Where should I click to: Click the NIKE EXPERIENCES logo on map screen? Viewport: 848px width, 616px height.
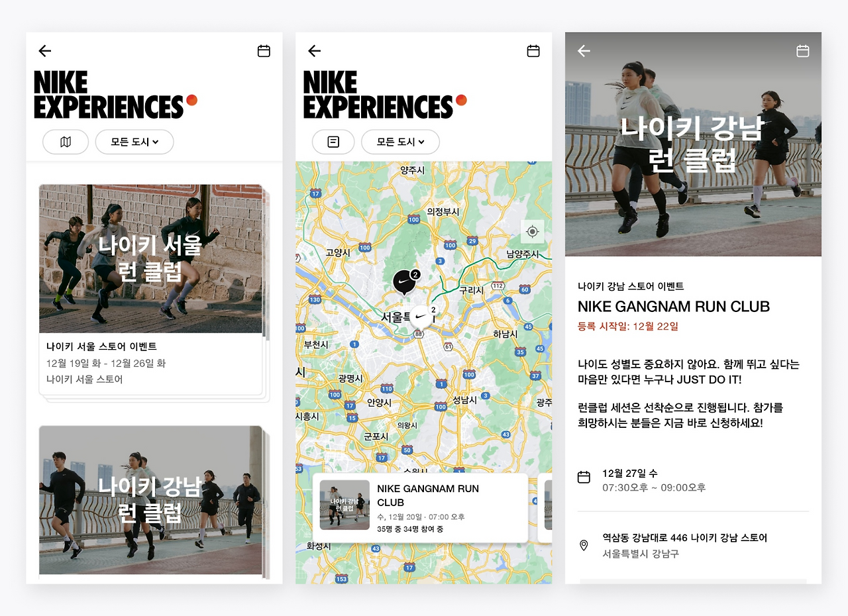tap(385, 95)
